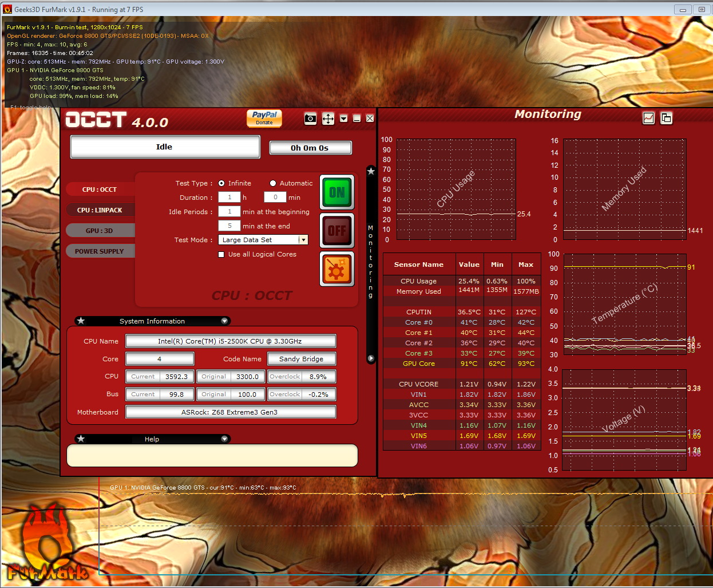Click the overlapping windows icon in Monitoring header
This screenshot has width=713, height=588.
(666, 118)
